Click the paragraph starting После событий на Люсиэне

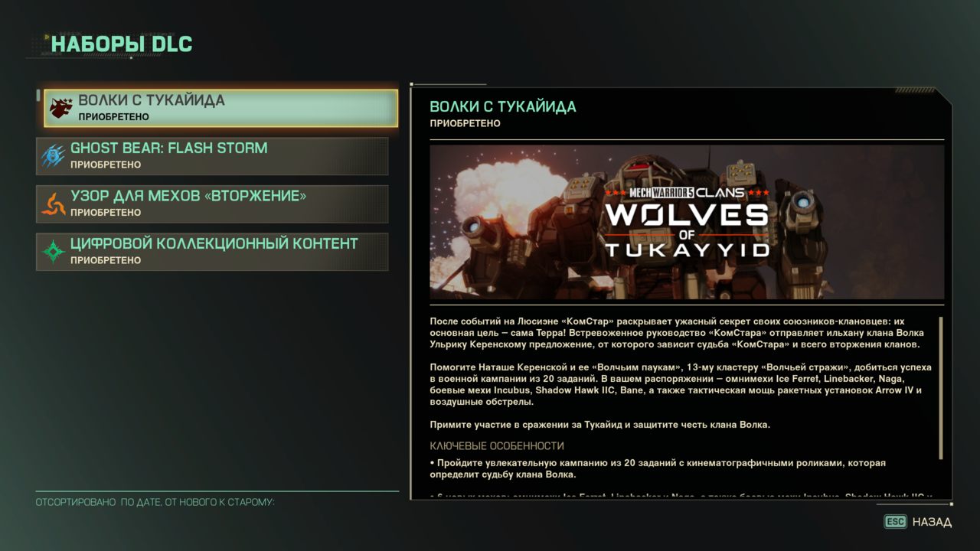678,333
